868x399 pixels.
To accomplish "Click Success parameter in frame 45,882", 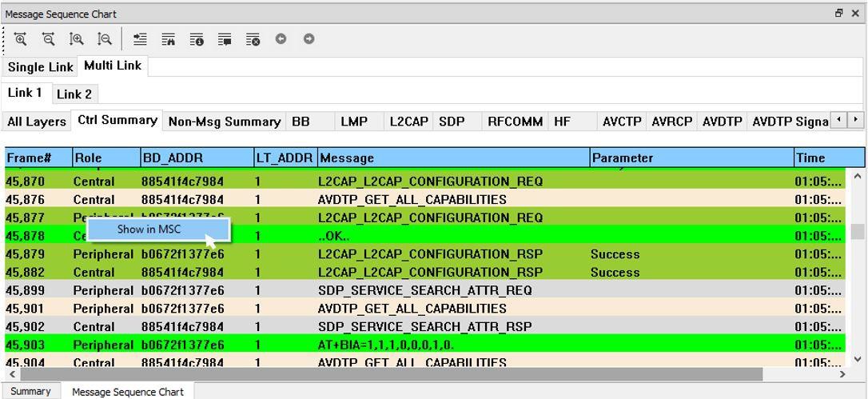I will pyautogui.click(x=615, y=273).
